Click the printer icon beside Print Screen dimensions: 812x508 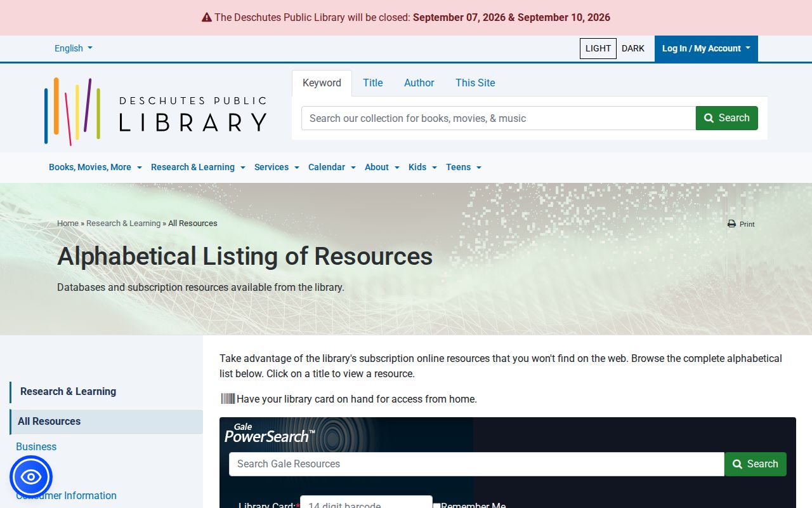tap(731, 224)
